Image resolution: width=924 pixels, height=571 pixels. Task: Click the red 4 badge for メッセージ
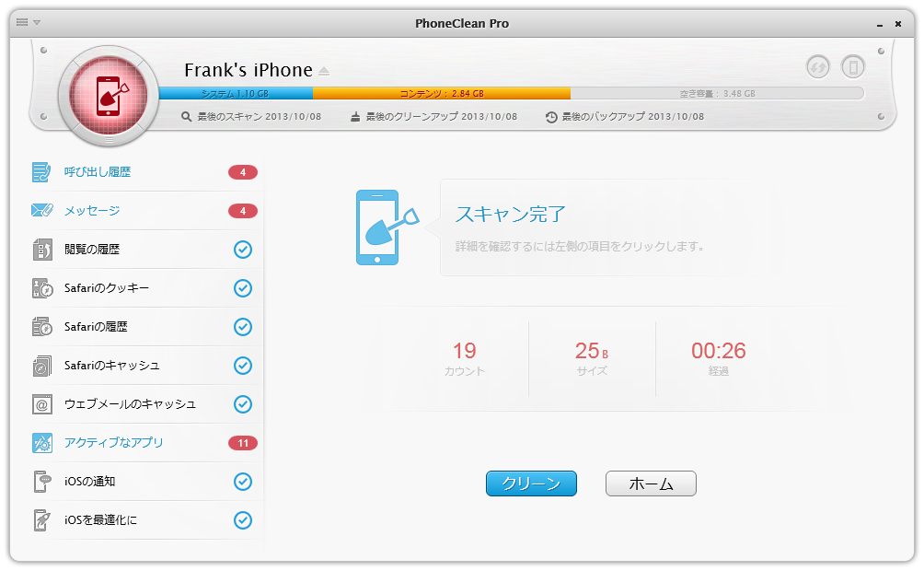tap(243, 211)
